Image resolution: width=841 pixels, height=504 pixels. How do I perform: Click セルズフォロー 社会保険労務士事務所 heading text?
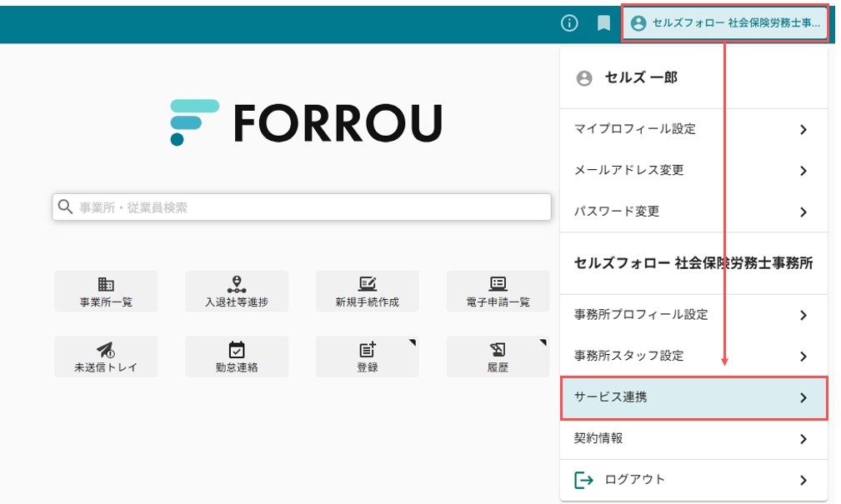pos(693,262)
